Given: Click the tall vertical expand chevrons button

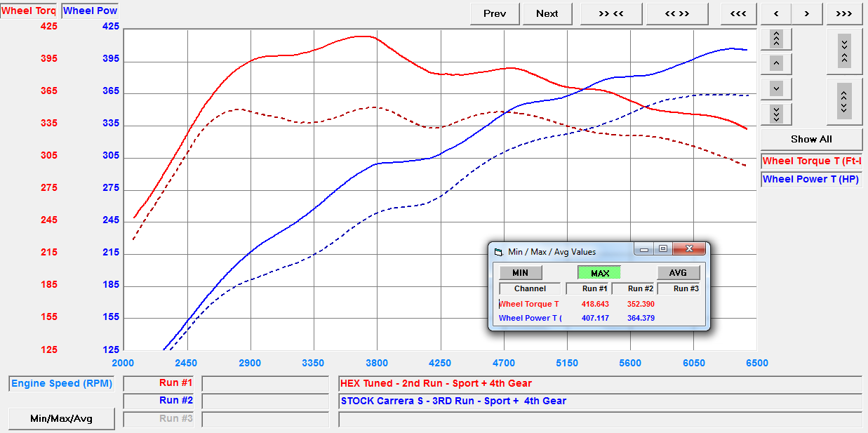Looking at the screenshot, I should tap(844, 101).
